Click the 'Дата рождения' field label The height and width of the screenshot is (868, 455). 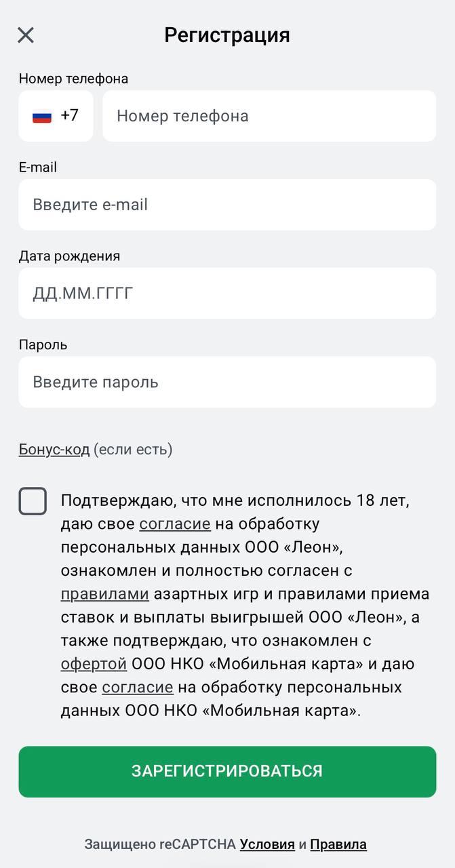[x=69, y=256]
